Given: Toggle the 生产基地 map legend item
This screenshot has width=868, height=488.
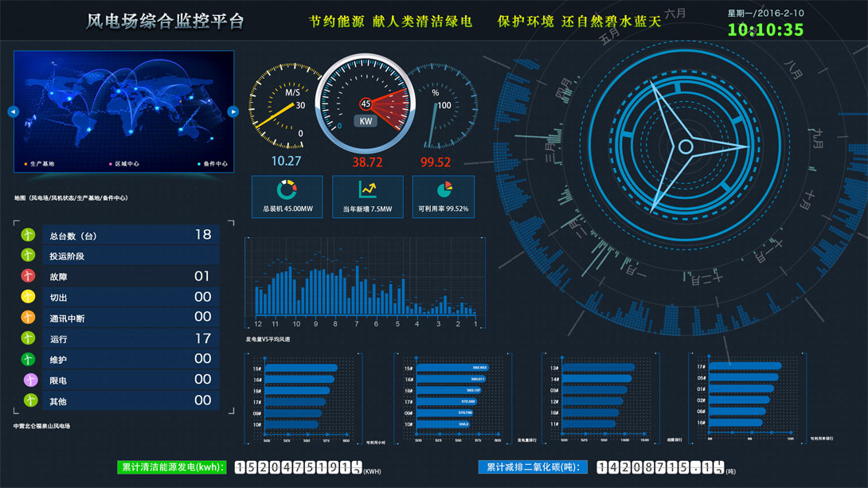Looking at the screenshot, I should click(40, 164).
